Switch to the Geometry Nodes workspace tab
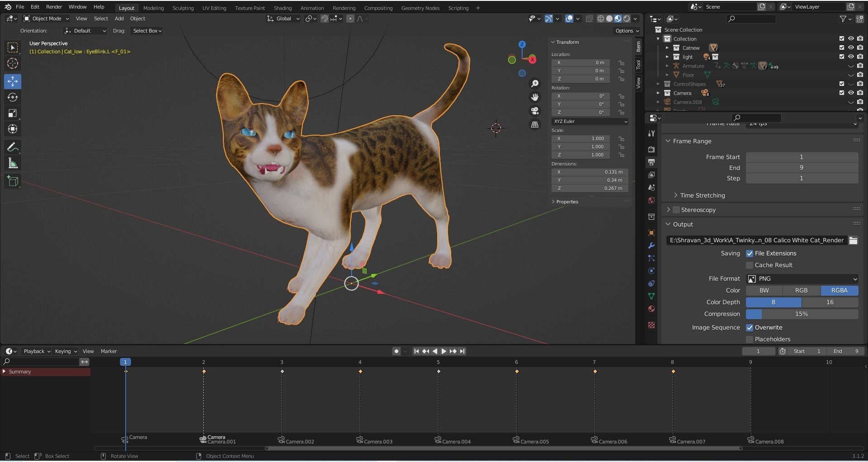The image size is (868, 462). (x=420, y=8)
